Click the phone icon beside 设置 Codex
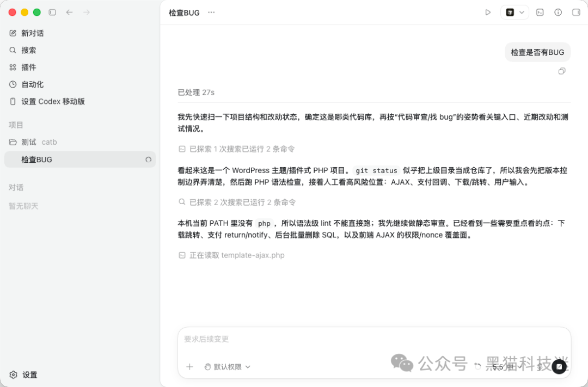The width and height of the screenshot is (588, 387). point(13,101)
